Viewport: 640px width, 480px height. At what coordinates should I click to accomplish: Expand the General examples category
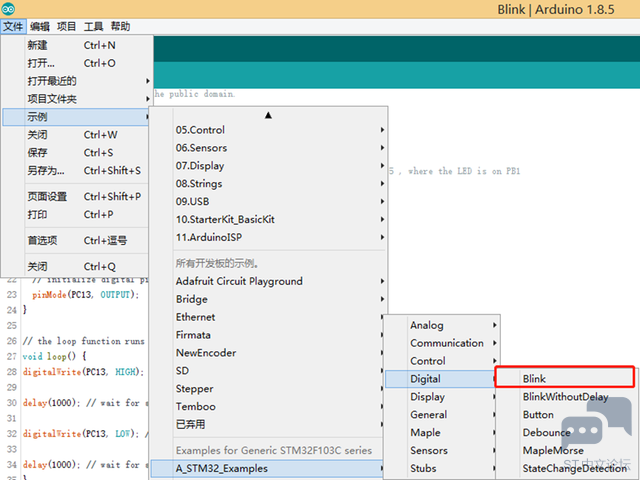coord(441,415)
